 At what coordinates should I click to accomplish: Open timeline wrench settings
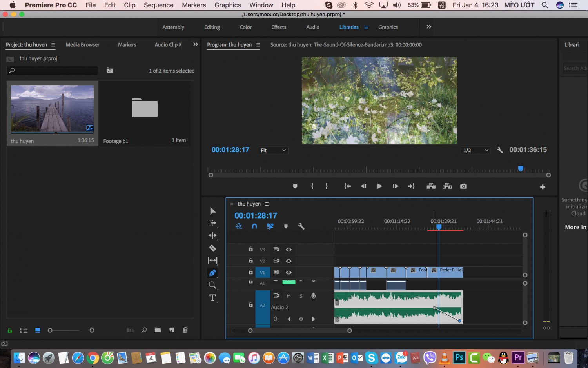coord(301,226)
